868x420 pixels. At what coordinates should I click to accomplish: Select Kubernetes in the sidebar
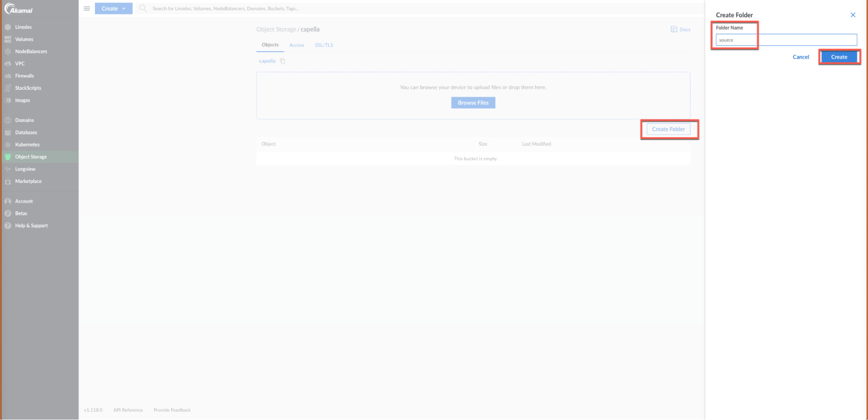[x=27, y=144]
